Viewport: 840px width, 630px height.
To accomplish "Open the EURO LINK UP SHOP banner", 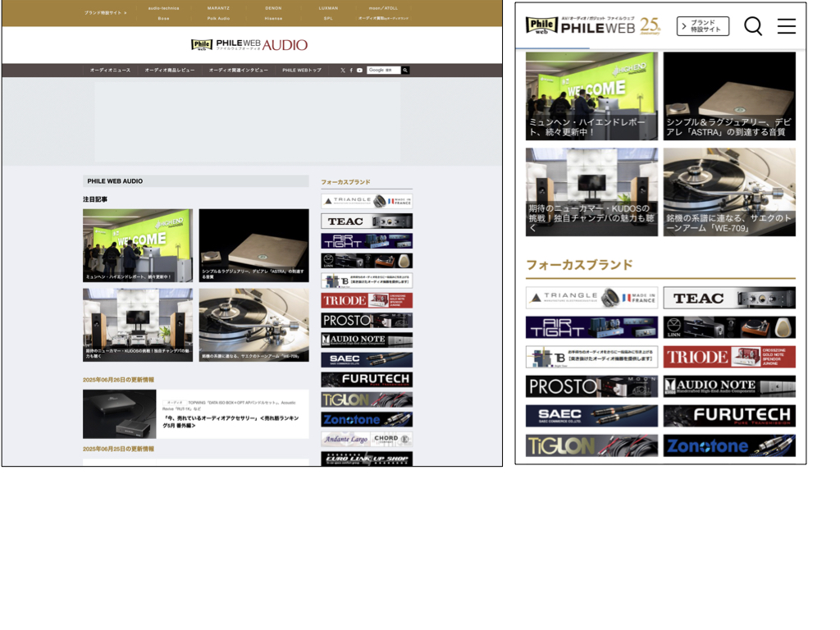I will (x=367, y=459).
